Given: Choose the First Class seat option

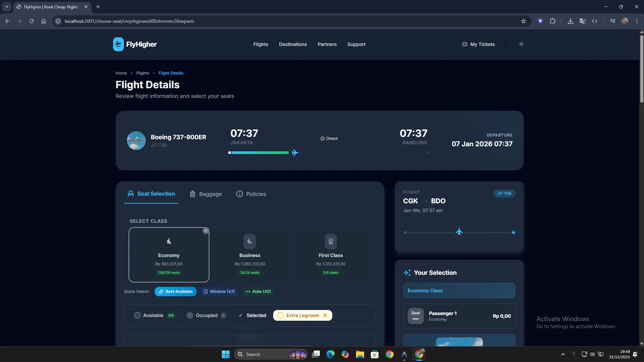Looking at the screenshot, I should [331, 255].
